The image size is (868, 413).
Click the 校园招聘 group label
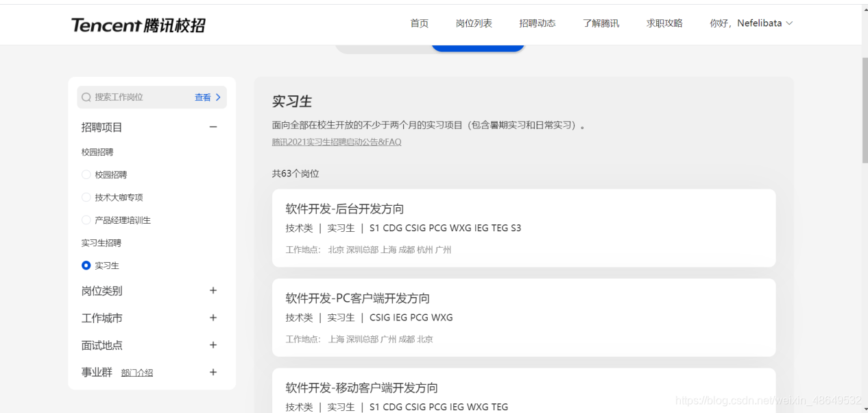[97, 152]
